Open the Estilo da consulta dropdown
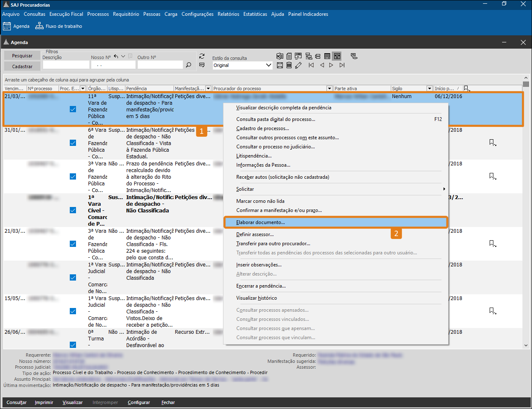The width and height of the screenshot is (532, 409). coord(268,65)
